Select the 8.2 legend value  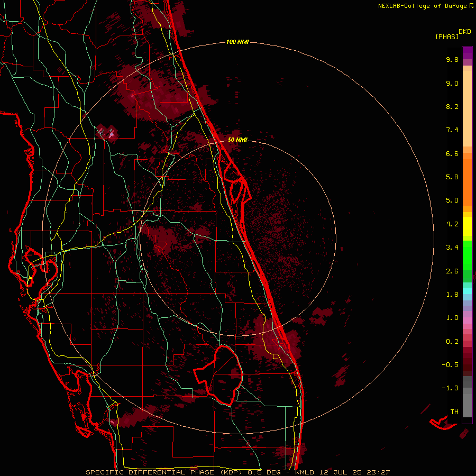(x=452, y=106)
